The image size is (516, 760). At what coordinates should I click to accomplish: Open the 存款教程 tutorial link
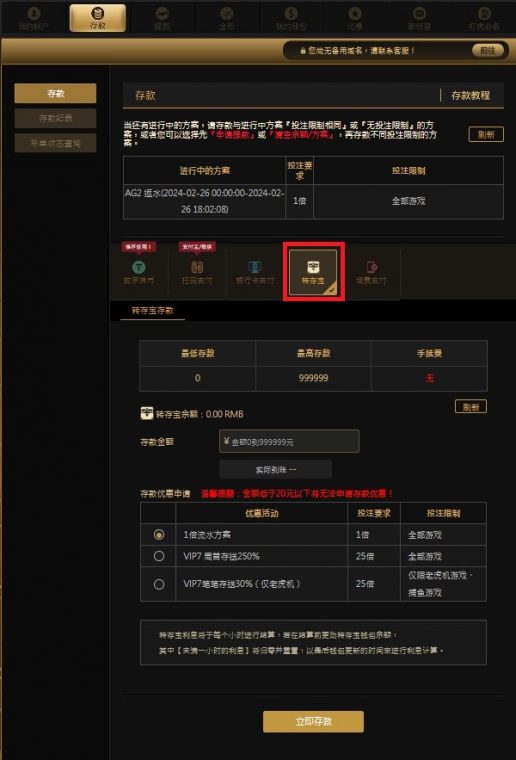(x=470, y=95)
